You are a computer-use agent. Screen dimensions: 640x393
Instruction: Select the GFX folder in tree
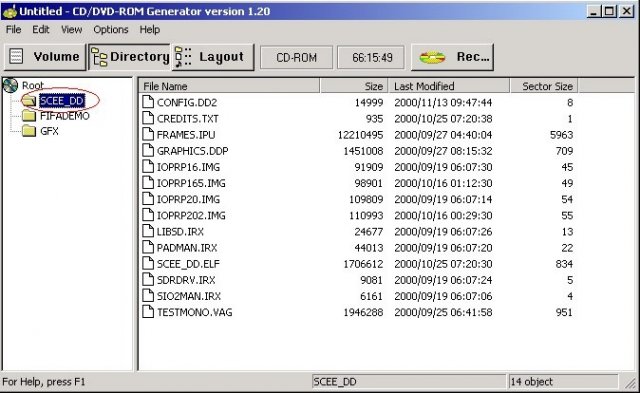coord(49,131)
